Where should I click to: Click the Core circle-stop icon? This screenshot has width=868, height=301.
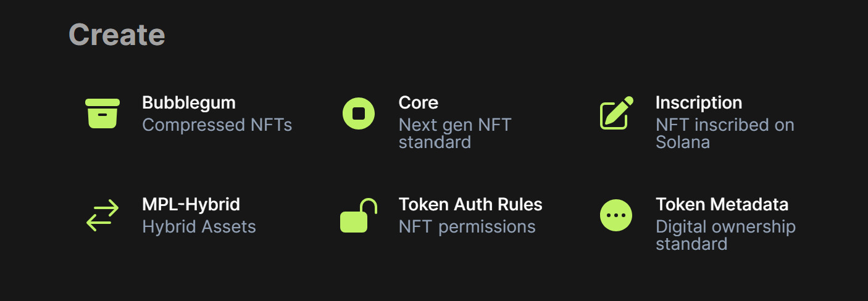359,113
